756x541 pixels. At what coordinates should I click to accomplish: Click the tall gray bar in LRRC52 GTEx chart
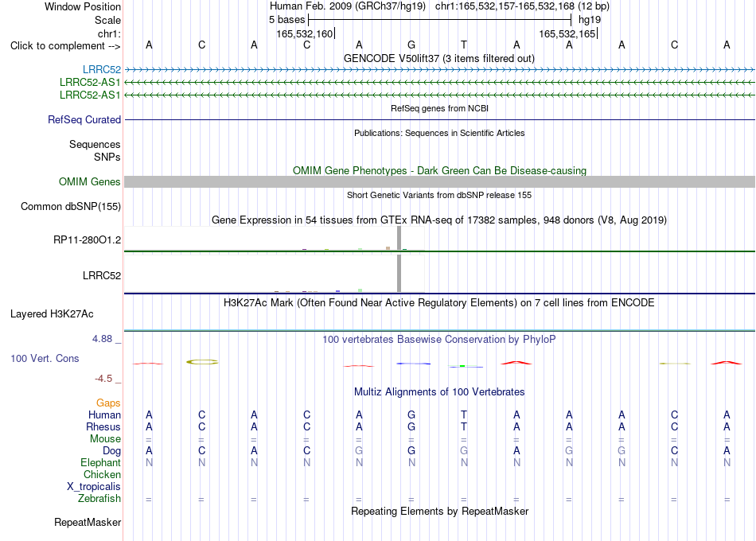(x=399, y=274)
